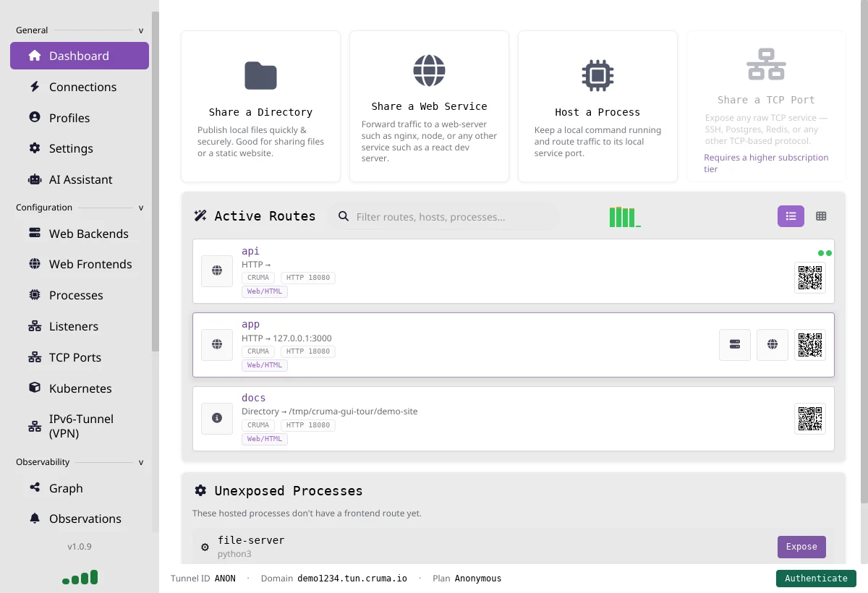The width and height of the screenshot is (868, 593).
Task: Open TCP Ports in sidebar
Action: pyautogui.click(x=80, y=357)
